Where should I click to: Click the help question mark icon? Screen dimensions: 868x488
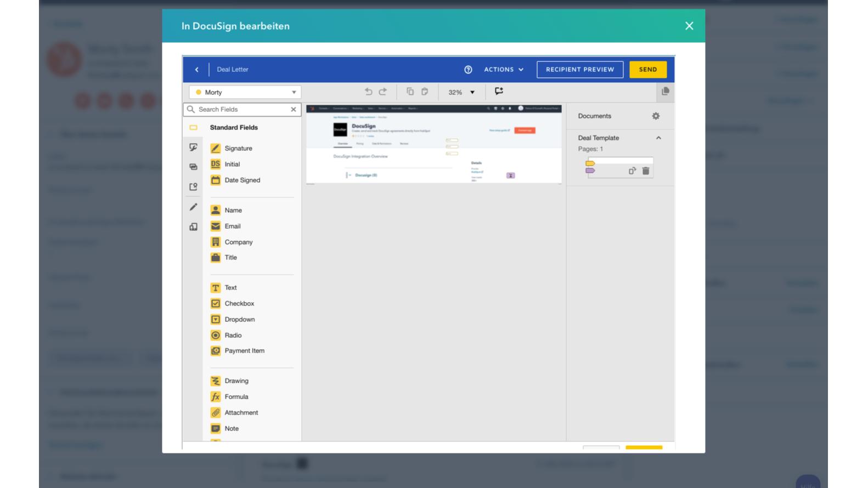[x=468, y=70]
